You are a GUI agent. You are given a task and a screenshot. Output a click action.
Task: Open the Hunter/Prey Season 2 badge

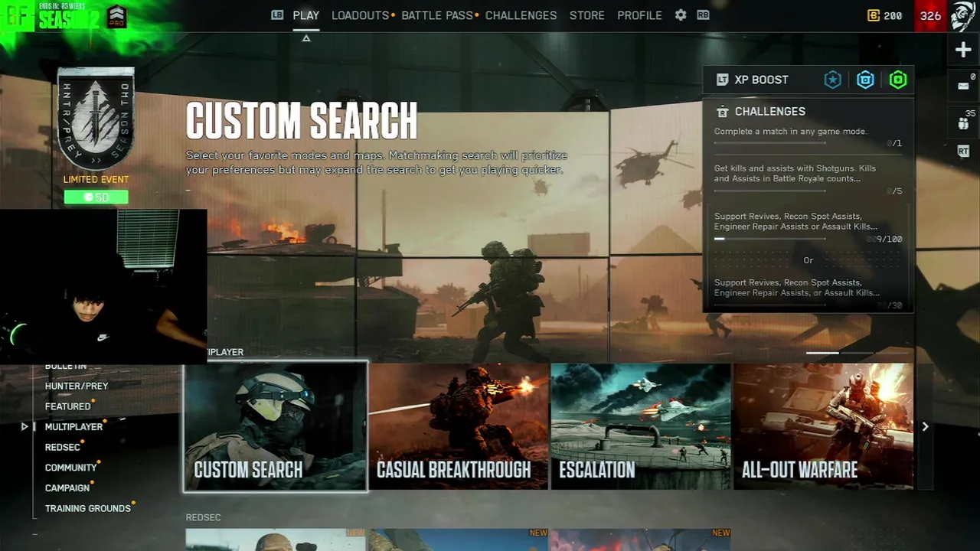pos(96,119)
